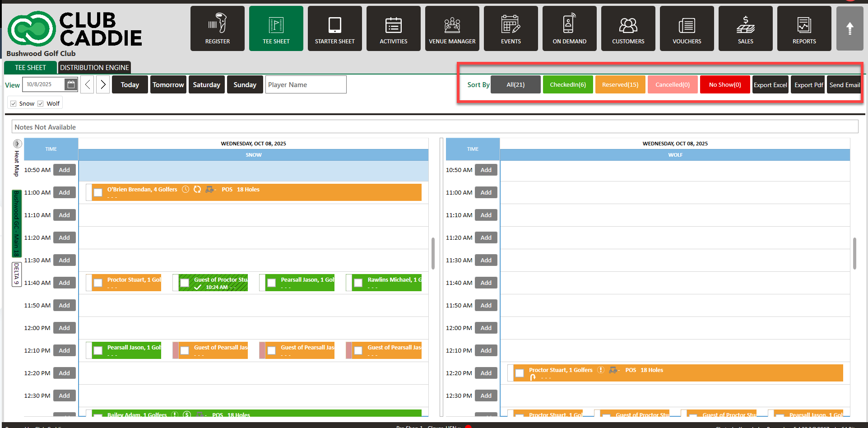Click the Player Name search field
The width and height of the screenshot is (868, 428).
point(306,85)
